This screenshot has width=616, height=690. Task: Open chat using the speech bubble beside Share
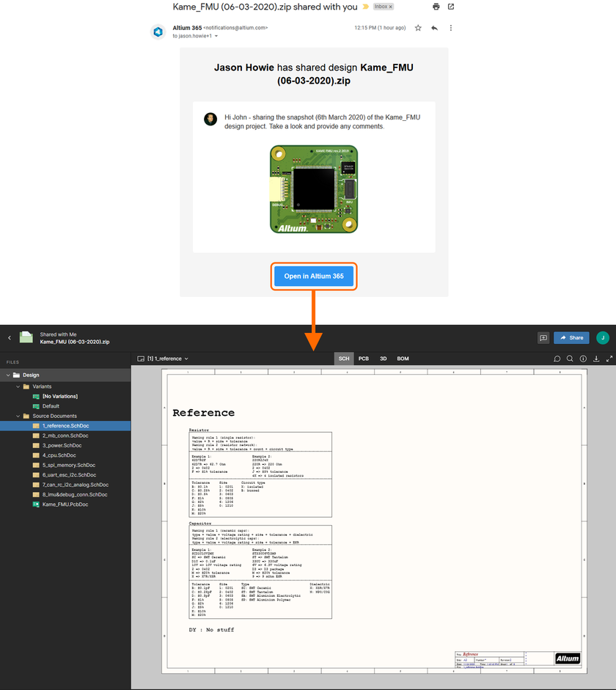544,337
